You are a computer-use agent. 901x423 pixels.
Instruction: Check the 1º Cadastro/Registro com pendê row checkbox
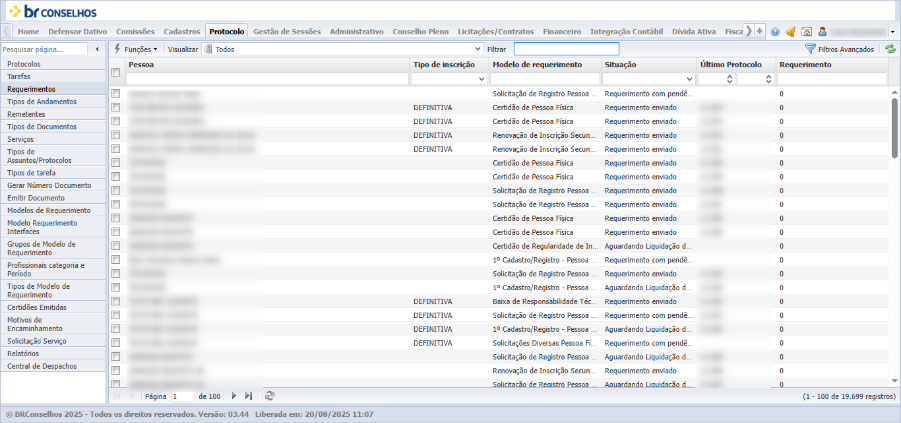tap(115, 260)
